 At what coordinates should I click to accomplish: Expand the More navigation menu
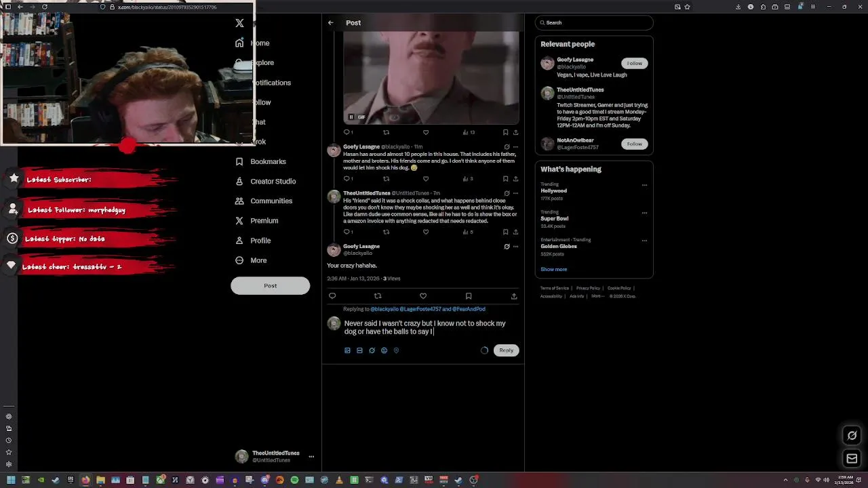(x=250, y=260)
